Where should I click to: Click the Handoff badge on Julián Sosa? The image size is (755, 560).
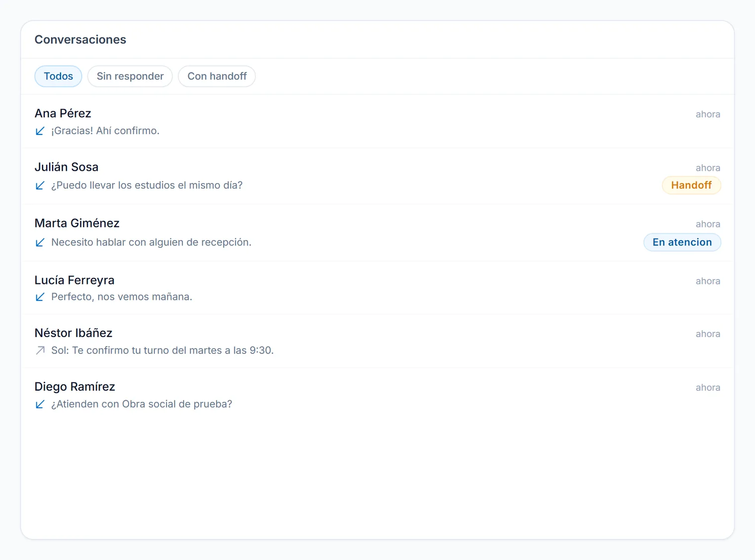[x=691, y=185]
